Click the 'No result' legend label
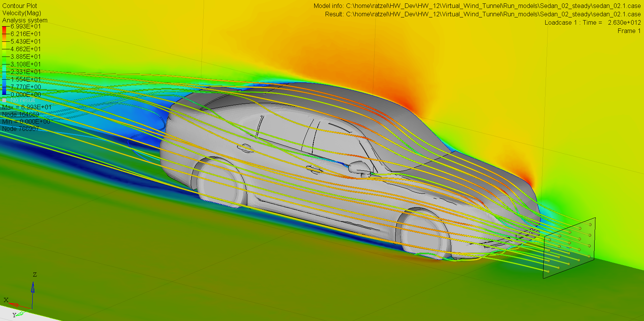644x321 pixels. (23, 100)
